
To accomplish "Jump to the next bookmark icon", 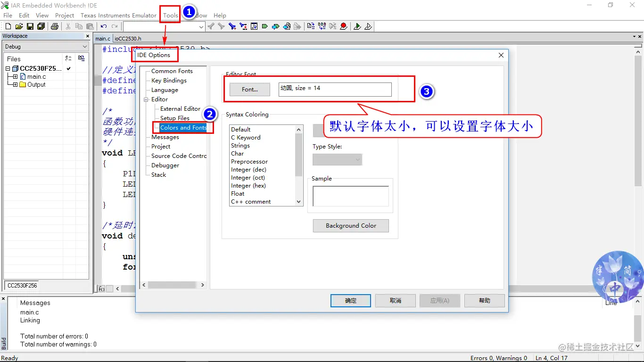I will tap(275, 26).
